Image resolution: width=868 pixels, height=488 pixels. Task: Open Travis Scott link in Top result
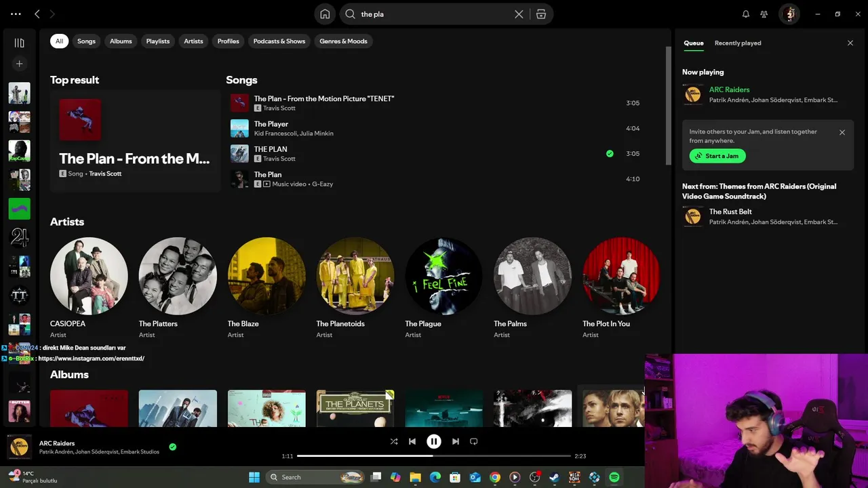tap(105, 174)
